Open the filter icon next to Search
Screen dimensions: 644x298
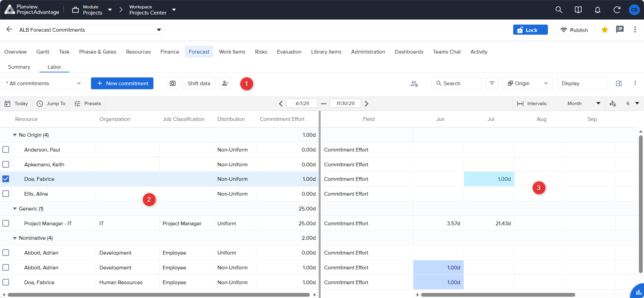click(492, 84)
